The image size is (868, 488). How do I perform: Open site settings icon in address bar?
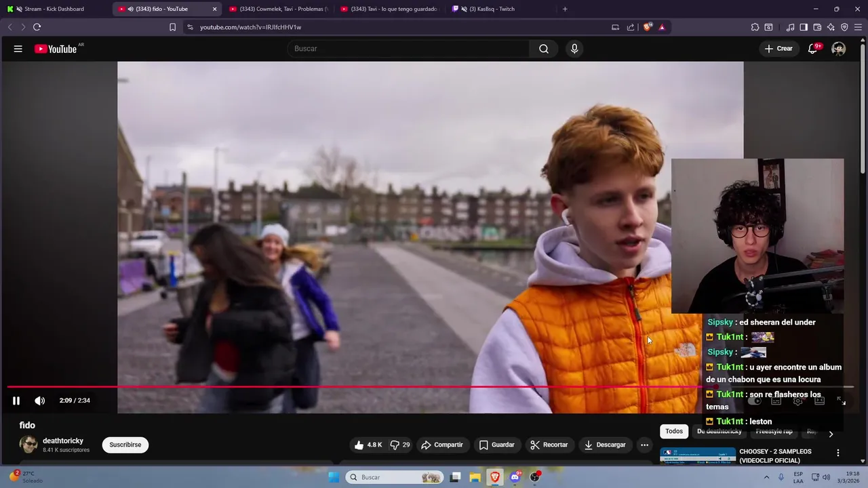190,27
